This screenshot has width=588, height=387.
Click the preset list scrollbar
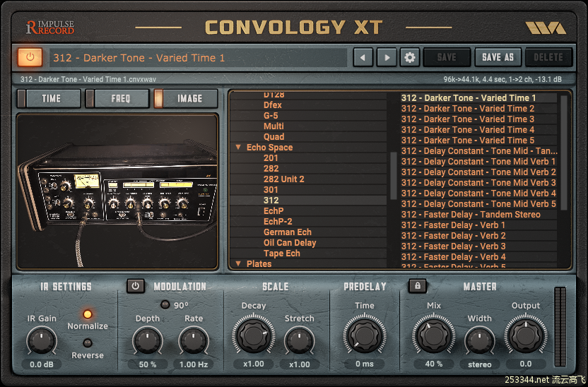[564, 153]
